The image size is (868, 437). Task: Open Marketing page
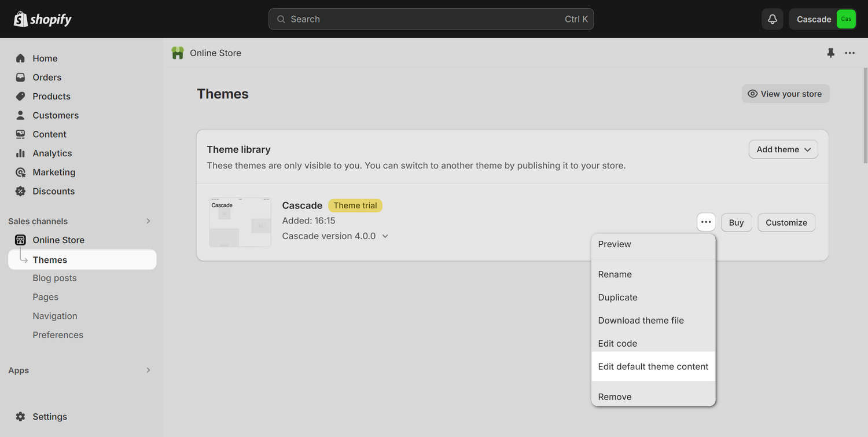click(54, 172)
